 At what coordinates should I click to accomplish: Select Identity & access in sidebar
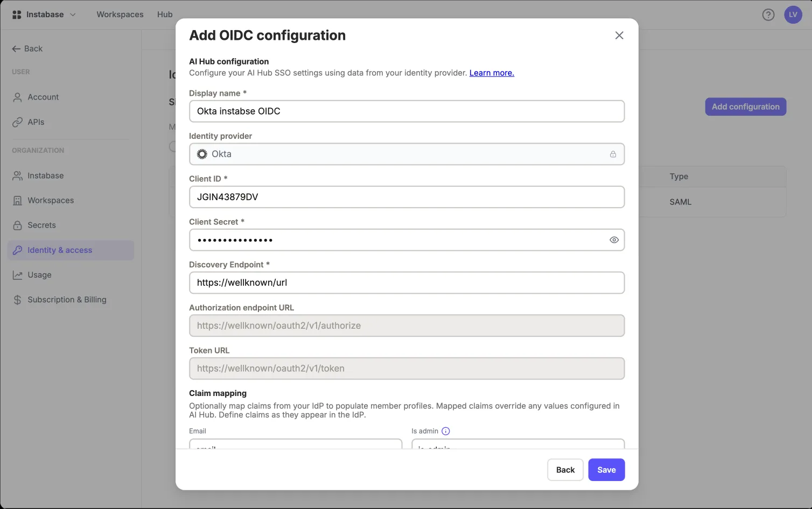coord(71,250)
